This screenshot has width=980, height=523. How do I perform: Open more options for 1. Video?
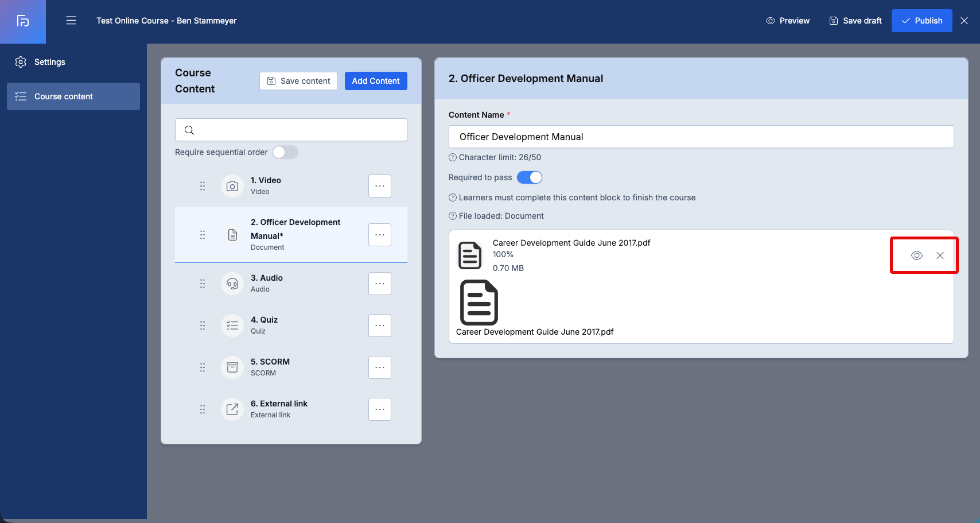[x=380, y=186]
